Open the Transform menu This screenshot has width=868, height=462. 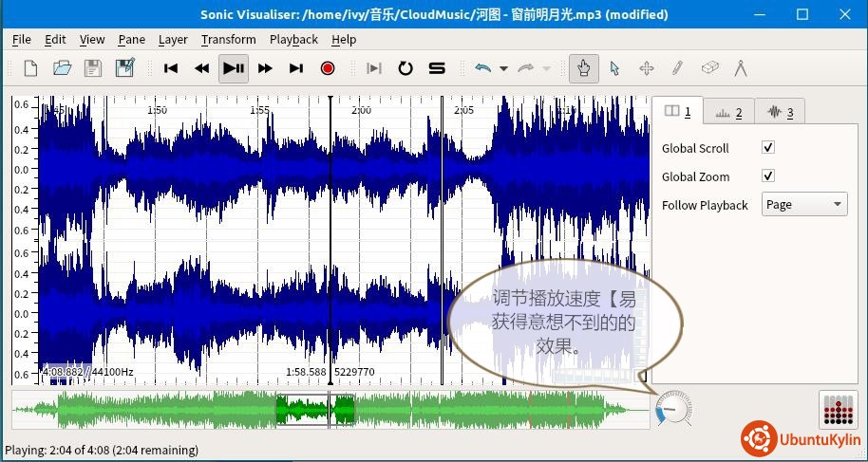point(228,39)
